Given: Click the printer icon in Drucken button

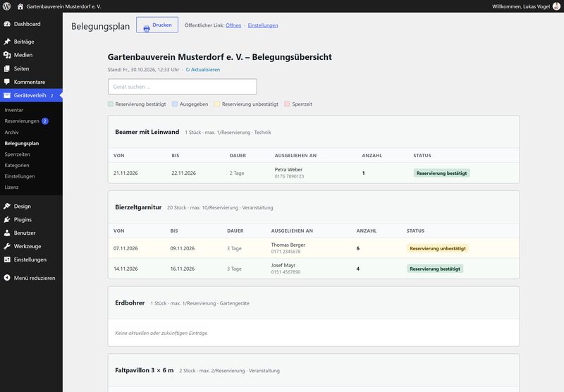Looking at the screenshot, I should (147, 29).
